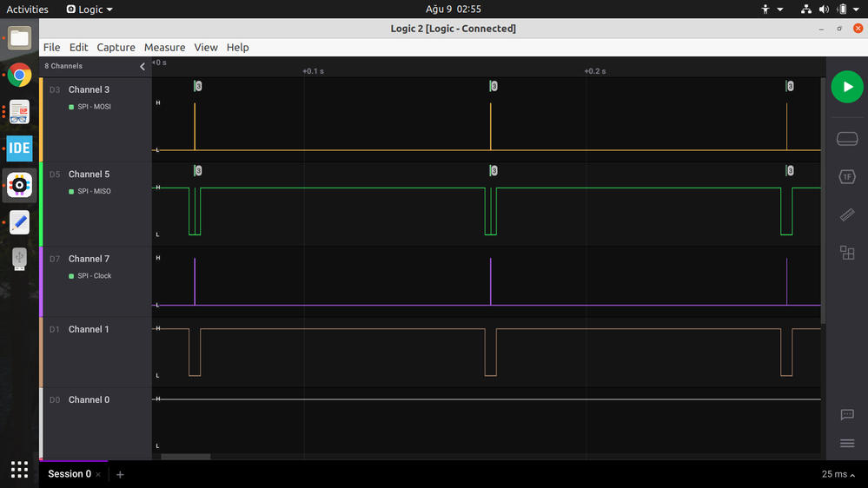Open the Edit menu
The image size is (868, 488).
78,48
